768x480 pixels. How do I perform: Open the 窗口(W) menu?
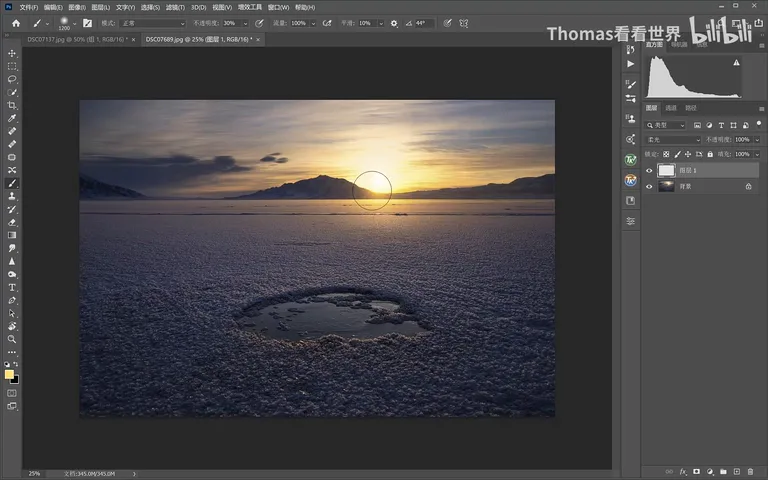278,7
